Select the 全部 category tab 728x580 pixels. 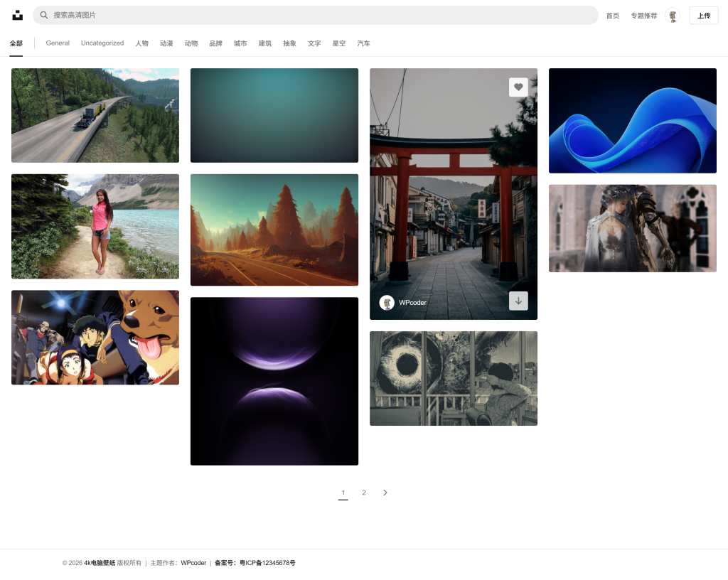[x=16, y=43]
